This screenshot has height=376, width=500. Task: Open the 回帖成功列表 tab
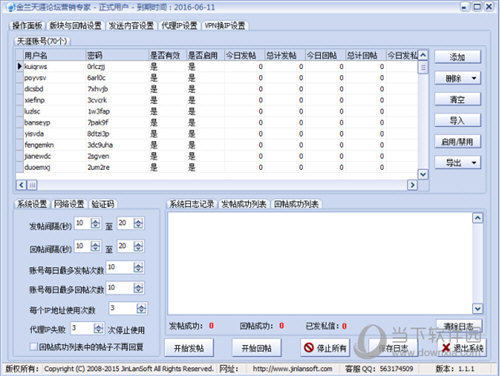[296, 204]
